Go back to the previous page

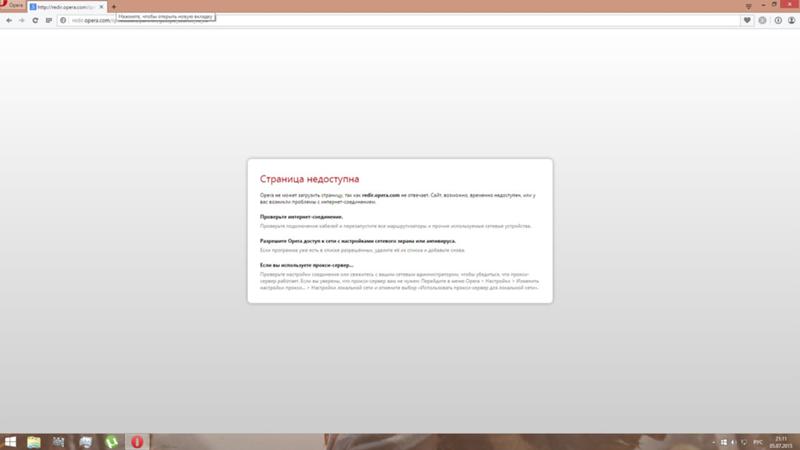click(x=9, y=20)
